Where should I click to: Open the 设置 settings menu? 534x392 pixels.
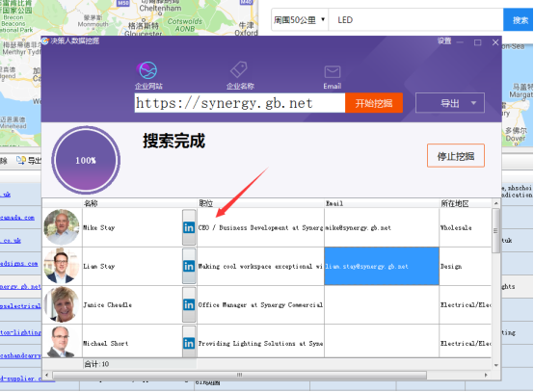coord(444,41)
